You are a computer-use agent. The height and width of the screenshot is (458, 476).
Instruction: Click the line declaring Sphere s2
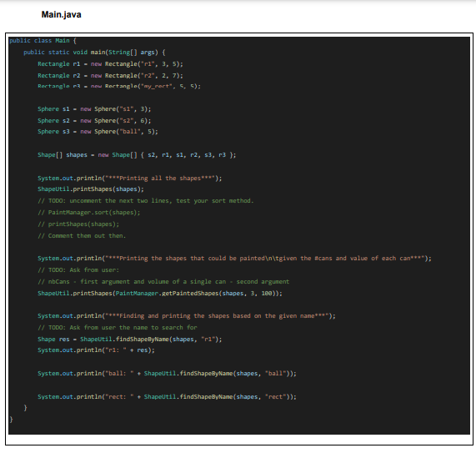click(x=94, y=121)
